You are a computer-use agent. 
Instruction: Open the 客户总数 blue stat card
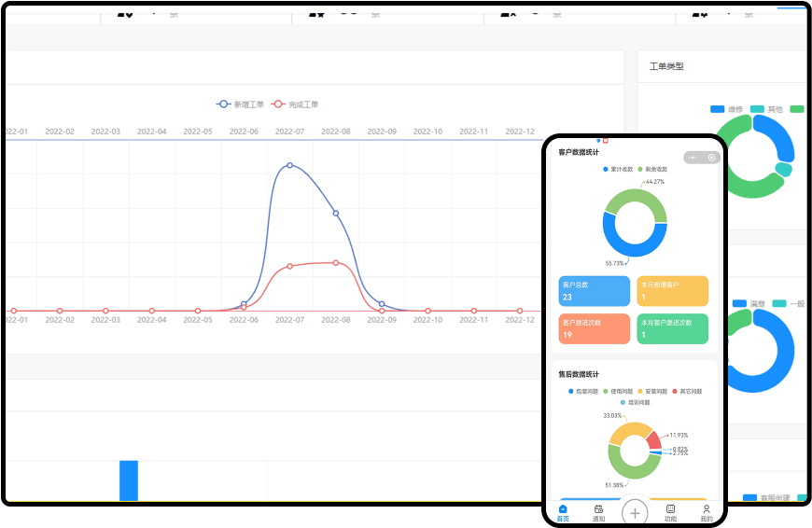pos(595,291)
